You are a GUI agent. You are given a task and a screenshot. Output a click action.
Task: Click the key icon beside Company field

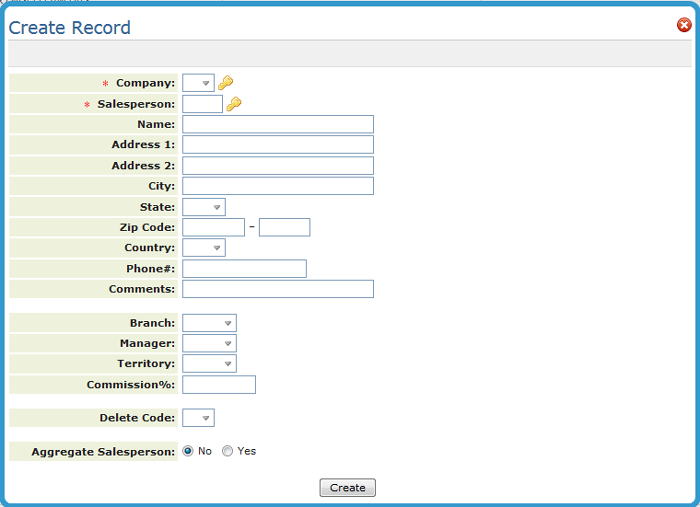226,83
